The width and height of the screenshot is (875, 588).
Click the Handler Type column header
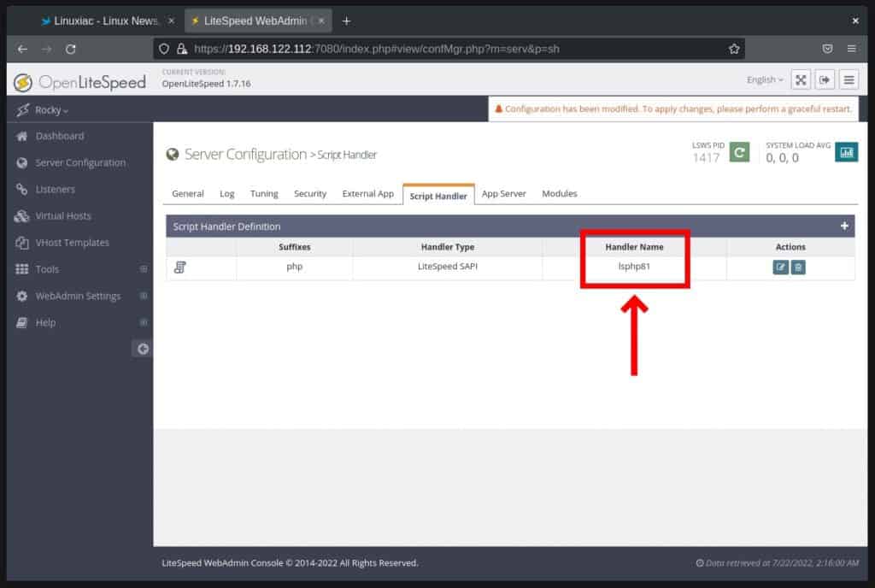pyautogui.click(x=448, y=247)
